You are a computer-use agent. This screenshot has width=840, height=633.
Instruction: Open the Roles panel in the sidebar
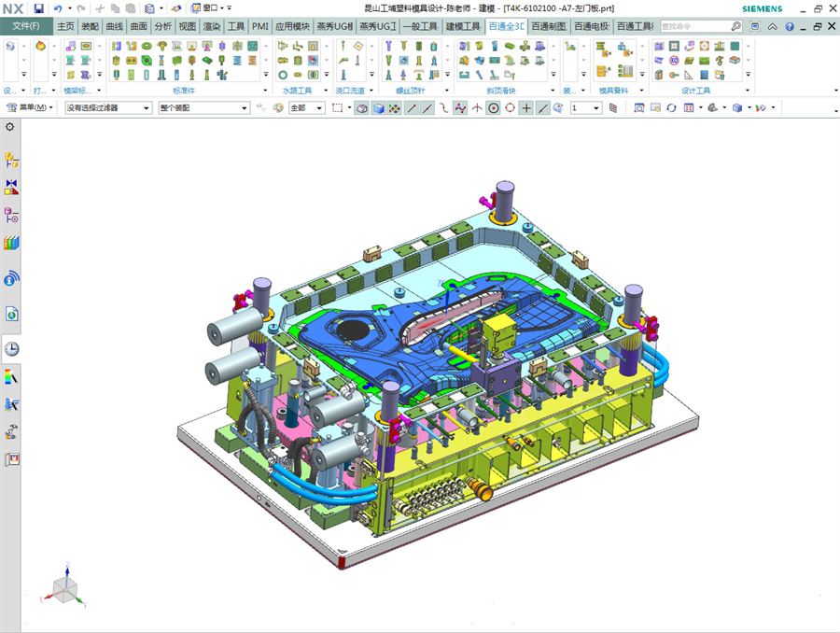(x=11, y=459)
